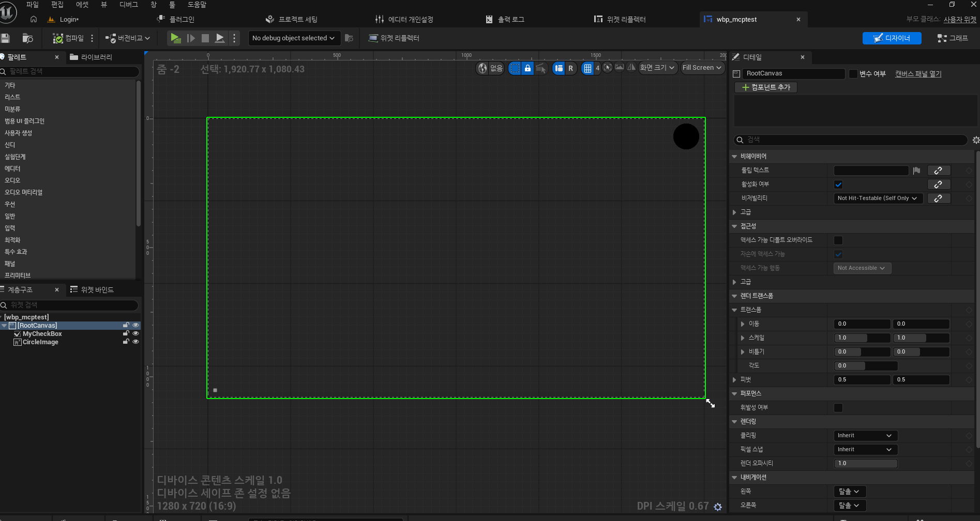Select the R render transform mode
The width and height of the screenshot is (980, 521).
571,68
